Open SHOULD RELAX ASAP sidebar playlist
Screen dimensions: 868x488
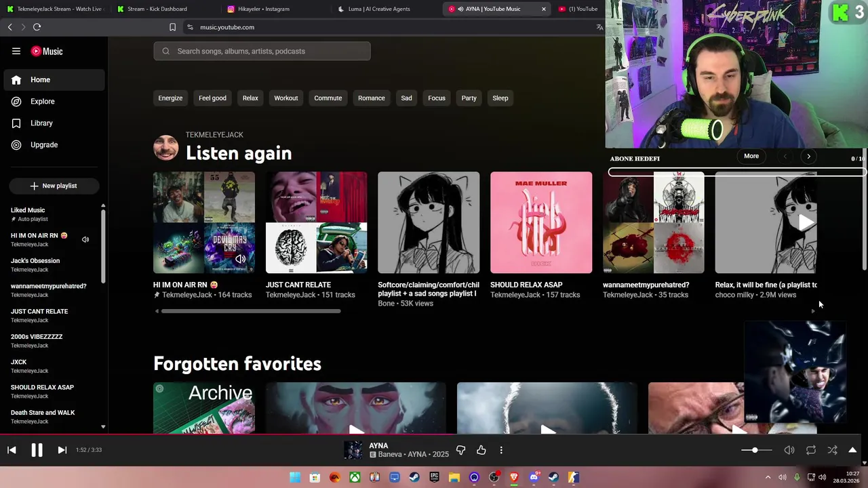click(x=50, y=391)
